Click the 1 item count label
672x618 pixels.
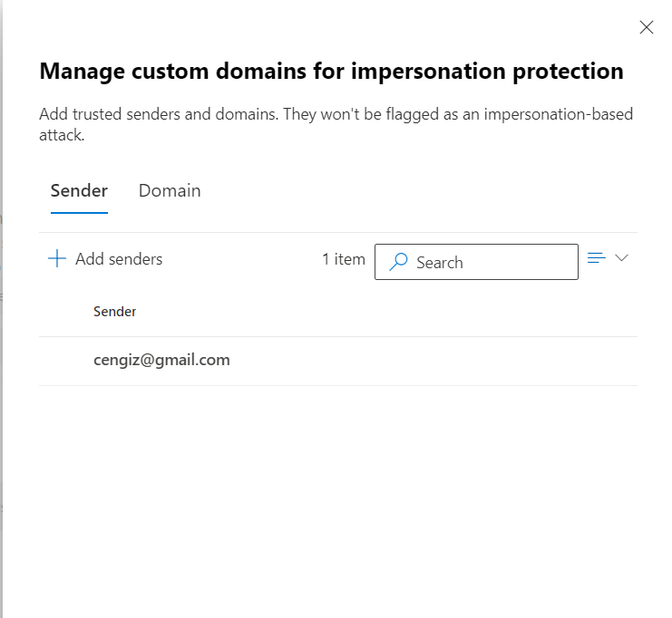pos(343,259)
